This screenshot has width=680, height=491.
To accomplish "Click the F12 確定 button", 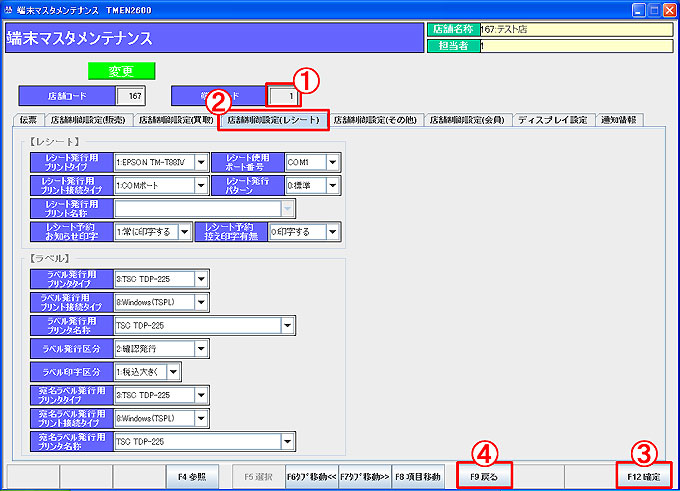I will [x=644, y=477].
